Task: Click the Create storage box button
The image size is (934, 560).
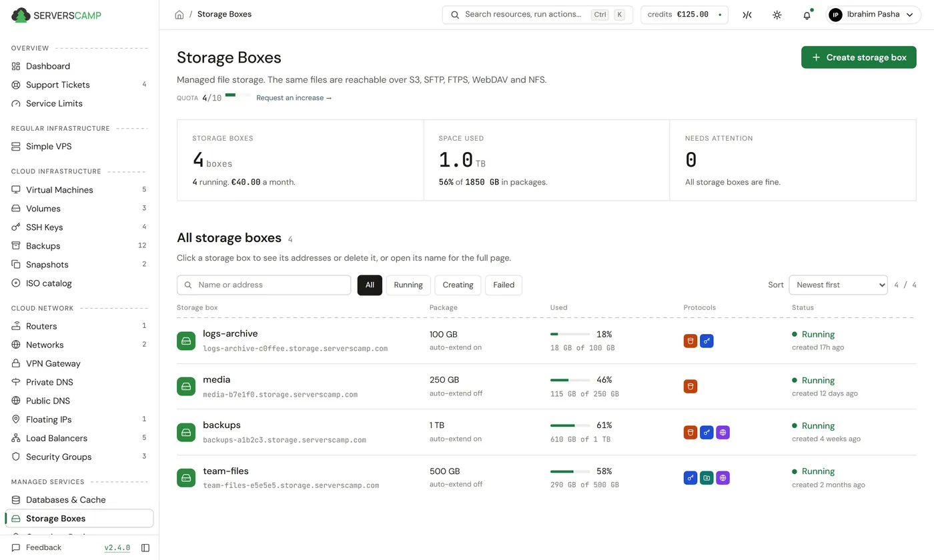Action: pyautogui.click(x=859, y=57)
